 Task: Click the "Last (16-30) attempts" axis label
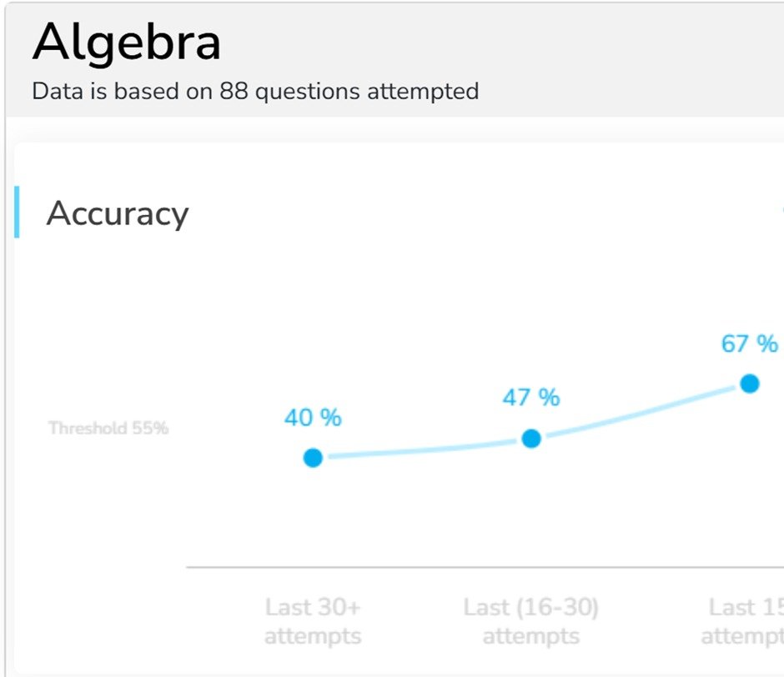[x=531, y=622]
